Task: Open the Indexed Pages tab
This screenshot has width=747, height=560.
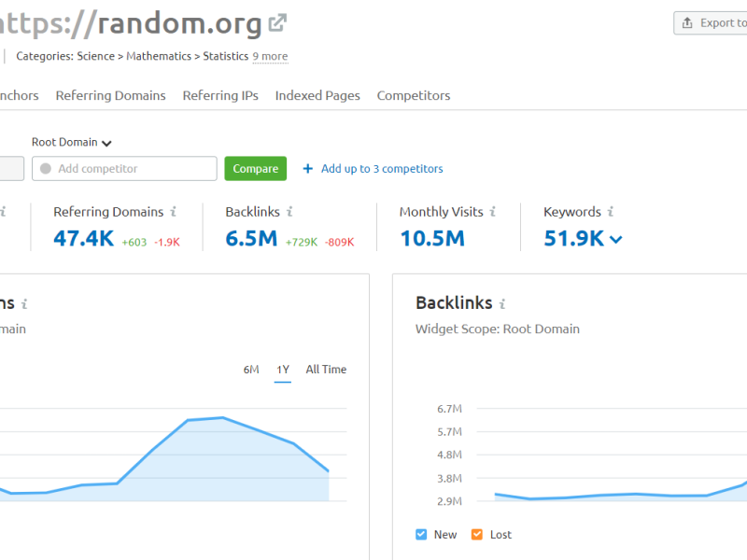Action: [x=317, y=96]
